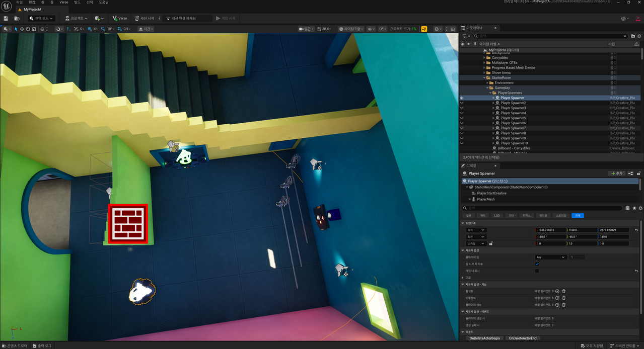Screen dimensions: 644x349
Task: Click the 세션 시작 button
Action: point(144,18)
